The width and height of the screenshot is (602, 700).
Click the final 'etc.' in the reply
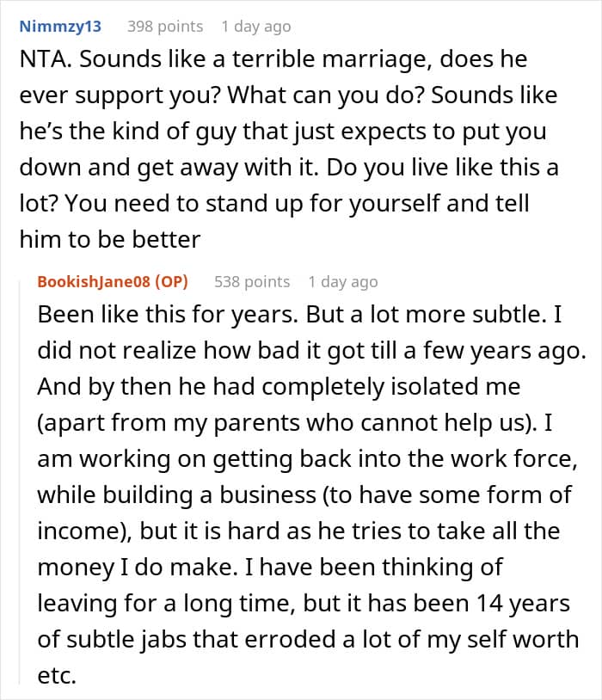point(57,675)
